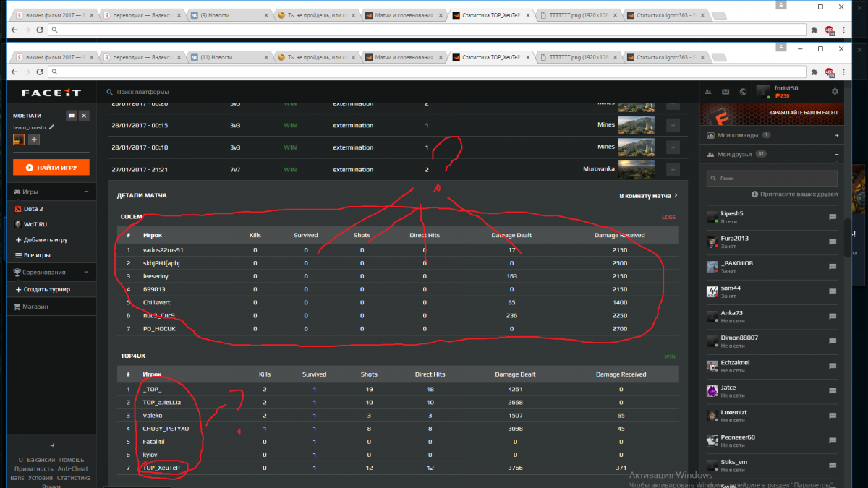Follow the В комнату матча link

[648, 195]
